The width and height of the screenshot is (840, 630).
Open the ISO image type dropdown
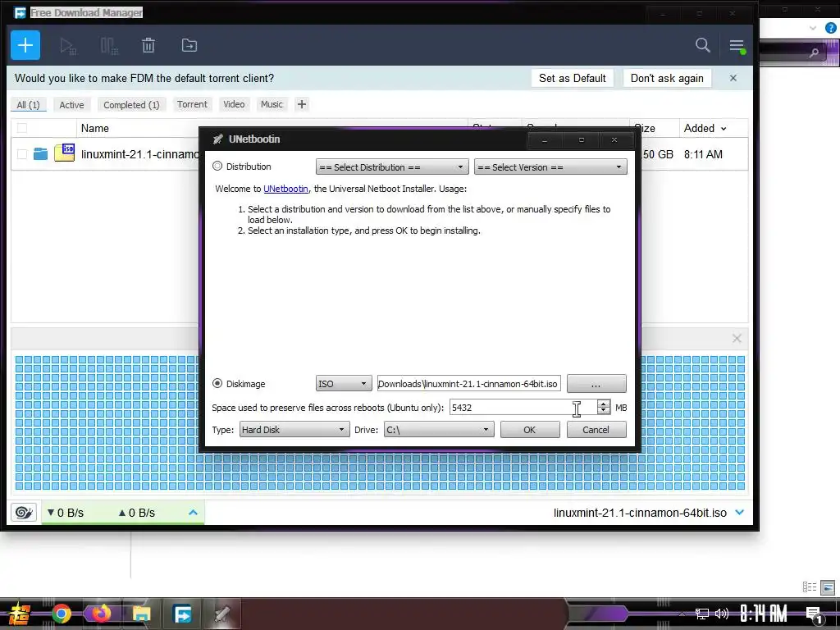[x=344, y=384]
